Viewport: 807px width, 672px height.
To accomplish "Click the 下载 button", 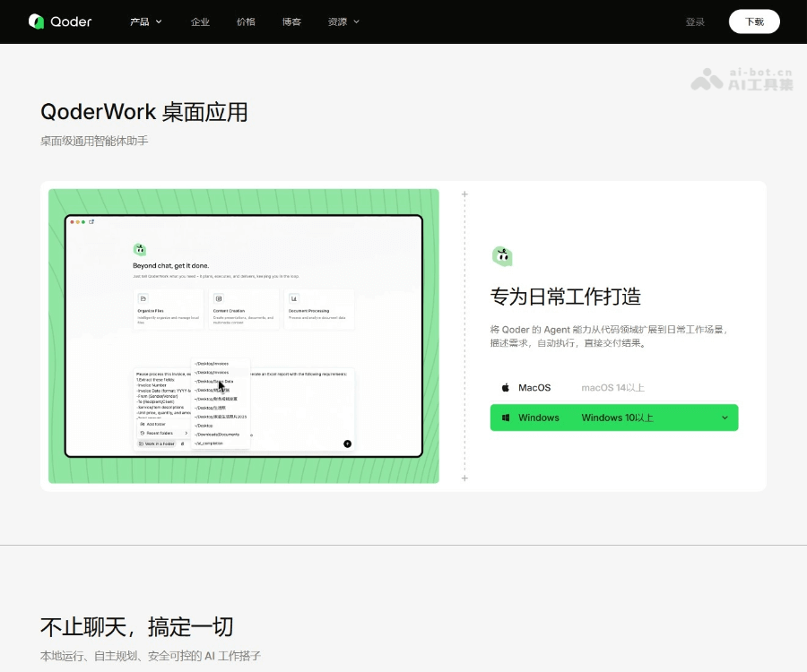I will click(x=754, y=21).
